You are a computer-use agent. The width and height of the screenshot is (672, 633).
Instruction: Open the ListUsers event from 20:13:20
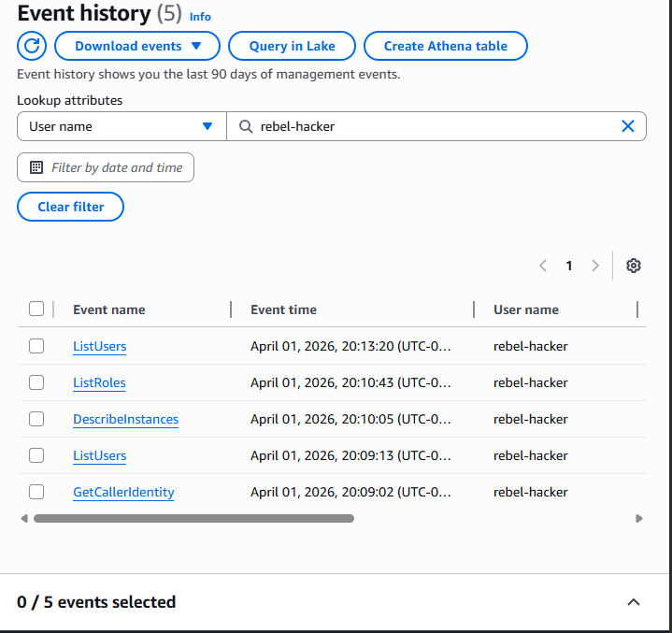[99, 346]
